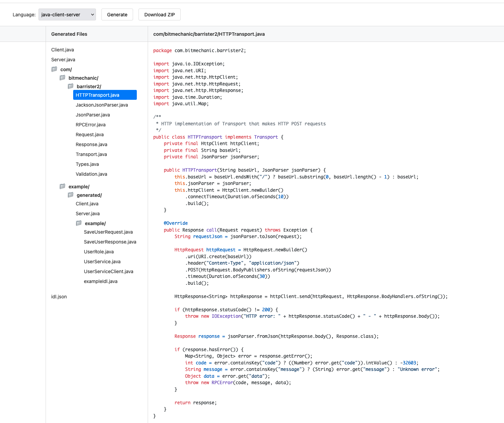504x423 pixels.
Task: Click the generated/ folder icon
Action: [x=70, y=195]
